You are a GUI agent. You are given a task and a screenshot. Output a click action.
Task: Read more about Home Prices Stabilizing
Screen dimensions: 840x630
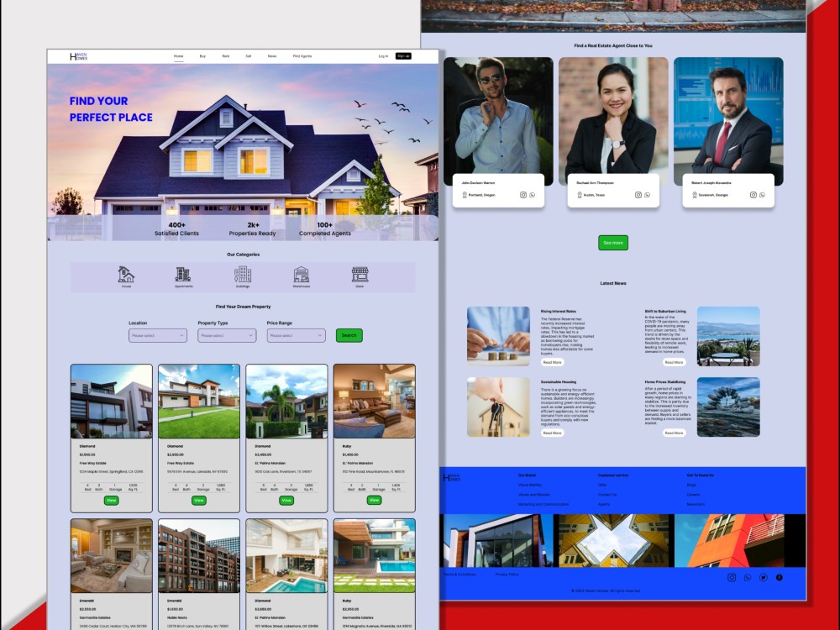click(674, 433)
